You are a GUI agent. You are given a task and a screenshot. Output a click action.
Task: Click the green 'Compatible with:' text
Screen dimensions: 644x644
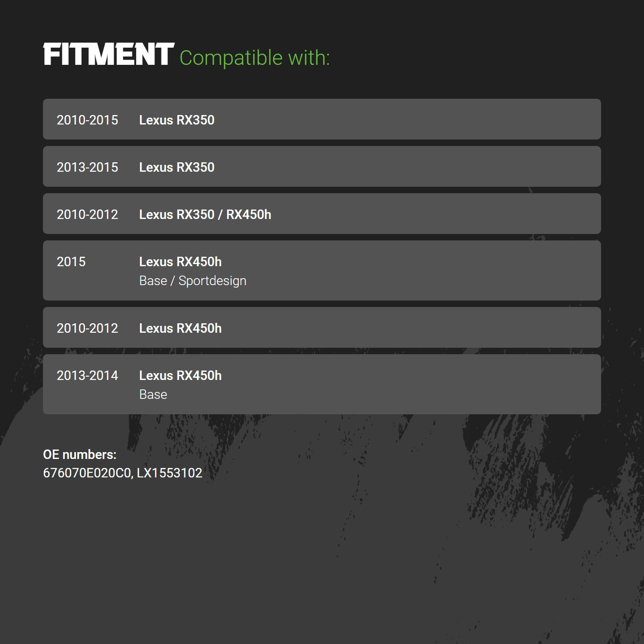[x=255, y=58]
